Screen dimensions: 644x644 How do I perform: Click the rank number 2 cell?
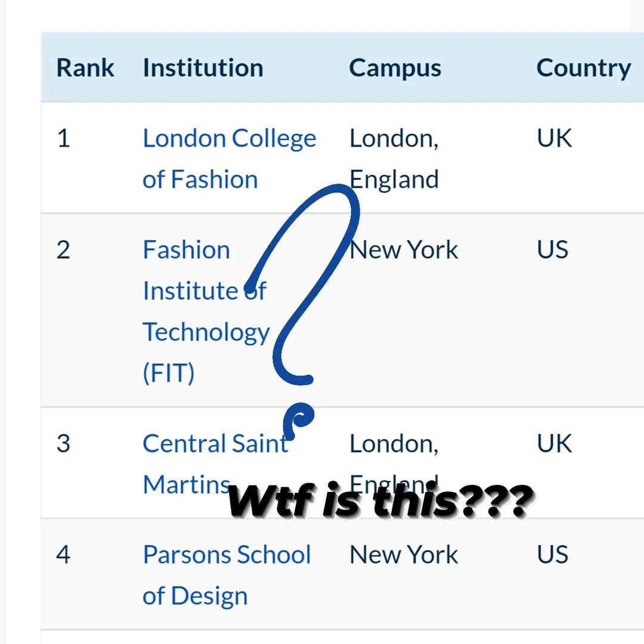pyautogui.click(x=63, y=250)
